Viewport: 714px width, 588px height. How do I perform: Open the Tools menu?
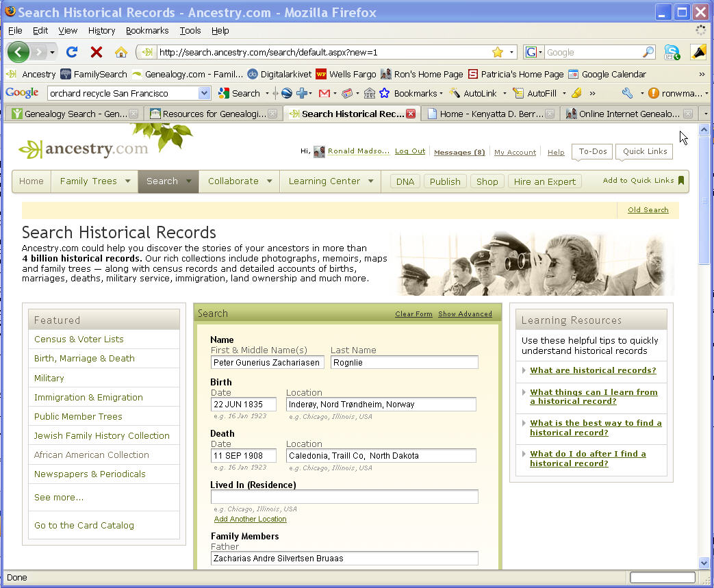point(190,31)
